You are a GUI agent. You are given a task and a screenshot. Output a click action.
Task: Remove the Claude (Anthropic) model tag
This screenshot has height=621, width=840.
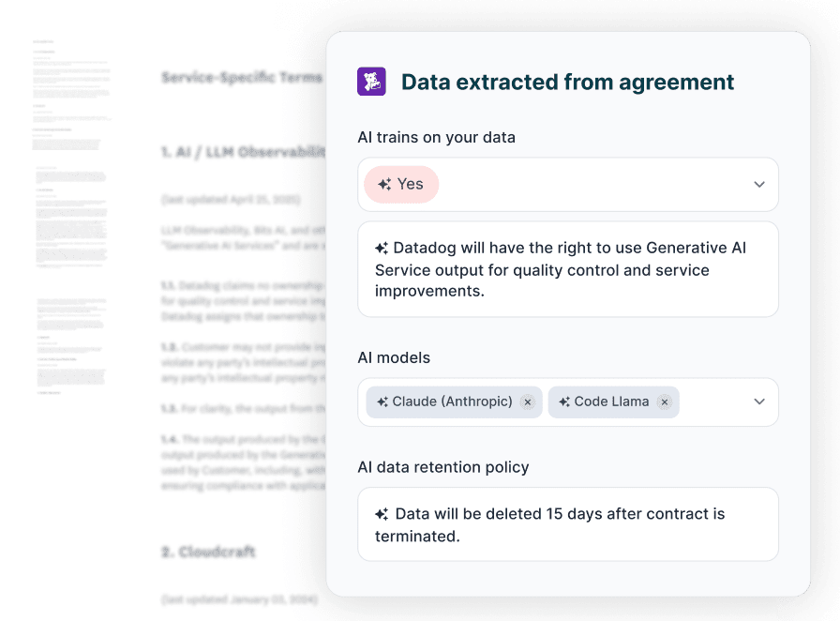click(528, 401)
